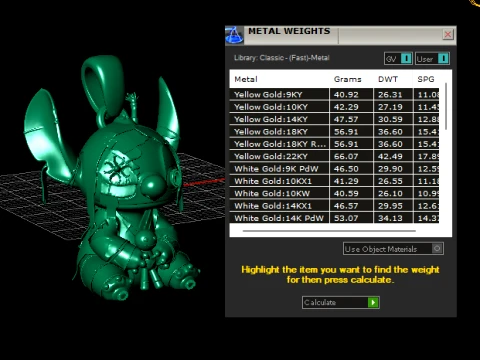Screen dimensions: 480x360
Task: Click the 27.19 DWT value
Action: [390, 107]
